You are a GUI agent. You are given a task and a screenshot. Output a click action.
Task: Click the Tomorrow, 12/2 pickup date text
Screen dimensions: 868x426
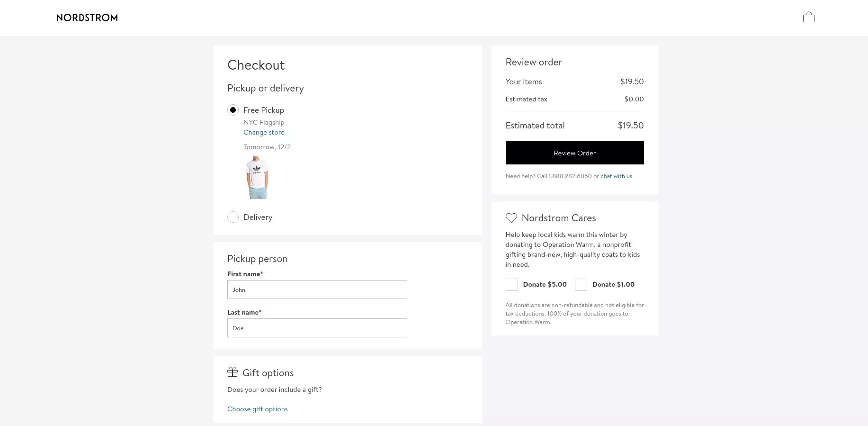[x=267, y=147]
